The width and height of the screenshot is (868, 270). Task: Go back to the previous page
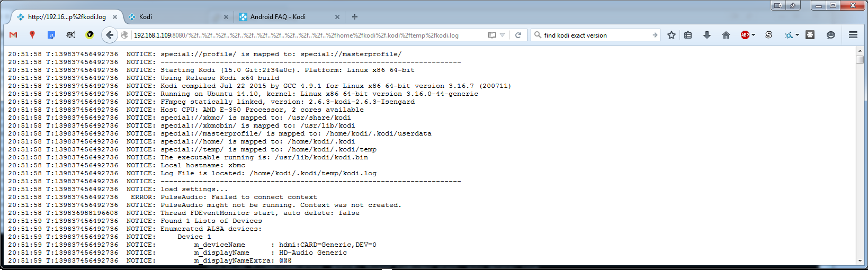109,35
